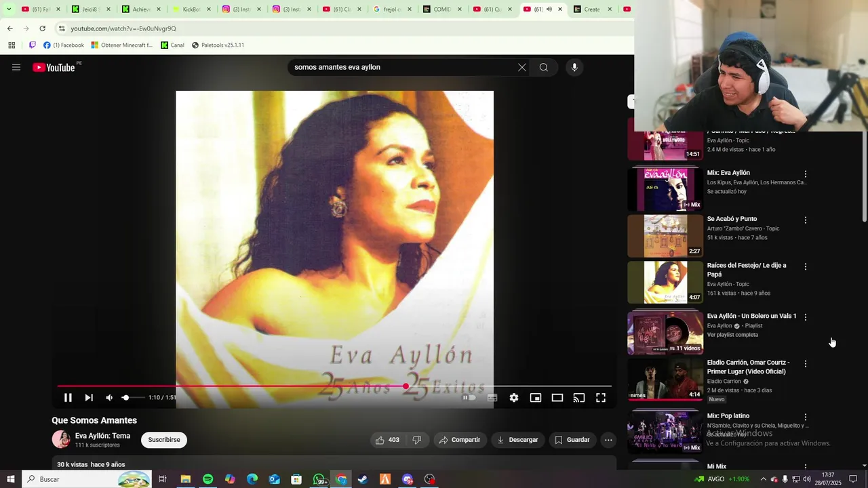This screenshot has height=488, width=868.
Task: Start voice search with the microphone
Action: pyautogui.click(x=574, y=67)
